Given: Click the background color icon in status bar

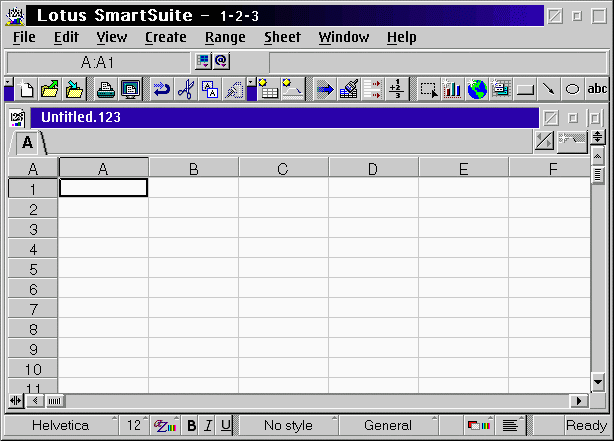Looking at the screenshot, I should click(479, 425).
